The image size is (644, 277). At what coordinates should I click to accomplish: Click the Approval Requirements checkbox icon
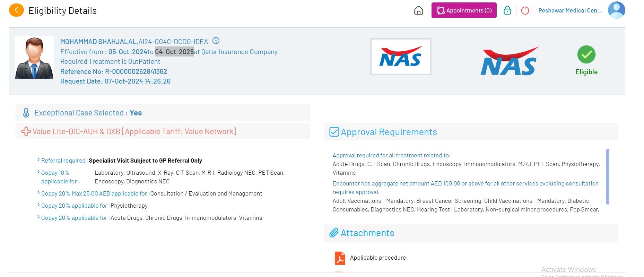(x=334, y=132)
